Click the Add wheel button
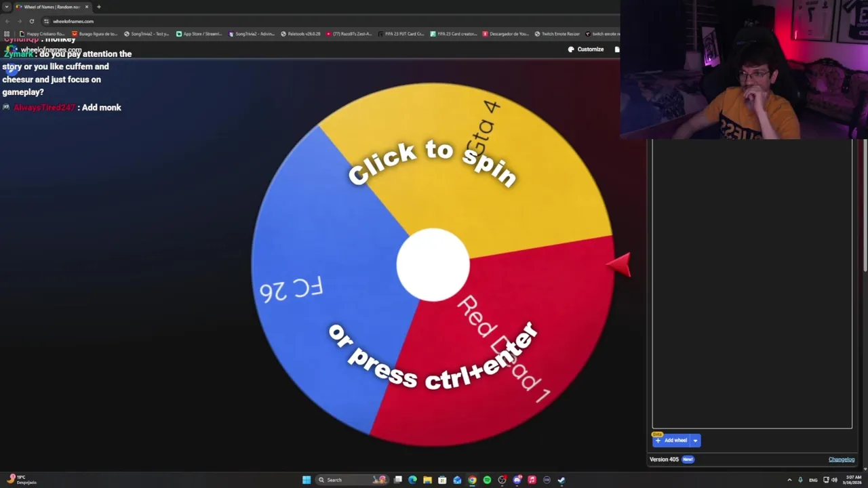This screenshot has width=868, height=488. [671, 441]
